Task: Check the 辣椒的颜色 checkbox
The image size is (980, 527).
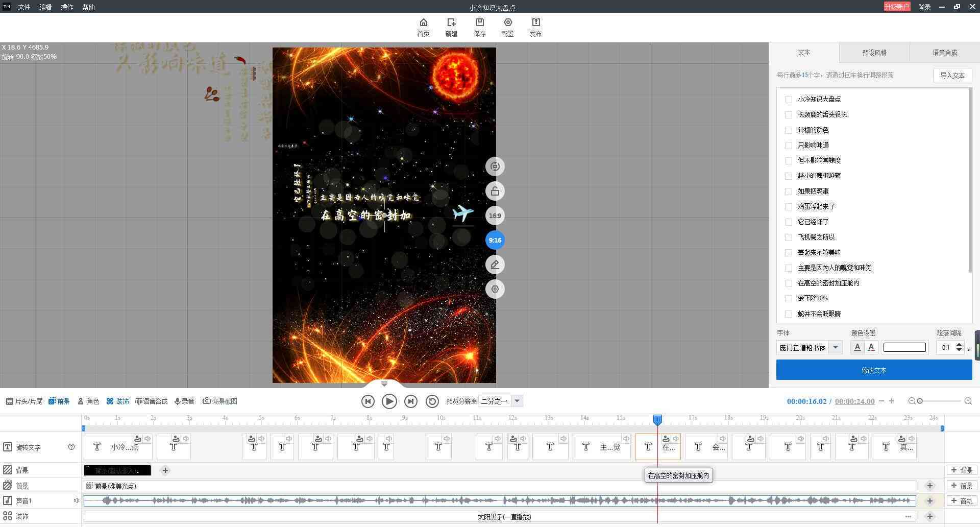Action: [789, 130]
